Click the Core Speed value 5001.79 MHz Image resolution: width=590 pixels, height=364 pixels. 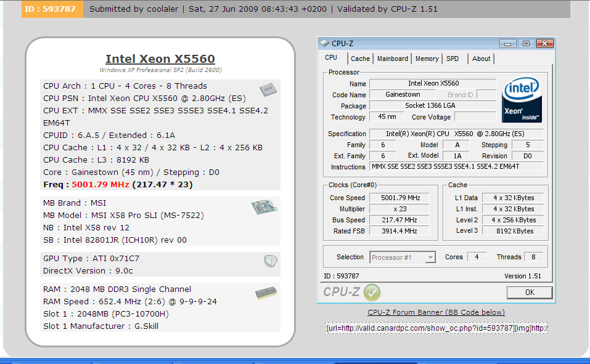pyautogui.click(x=399, y=198)
